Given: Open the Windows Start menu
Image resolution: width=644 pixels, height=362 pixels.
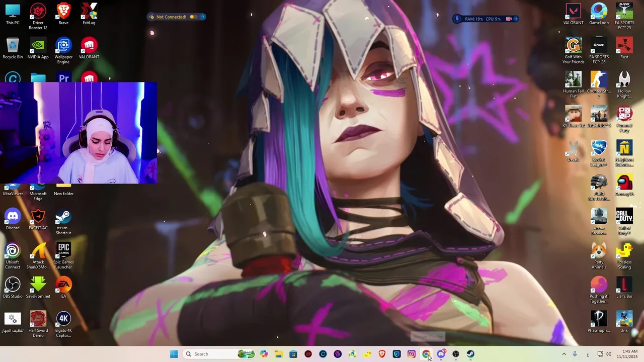Looking at the screenshot, I should coord(174,354).
